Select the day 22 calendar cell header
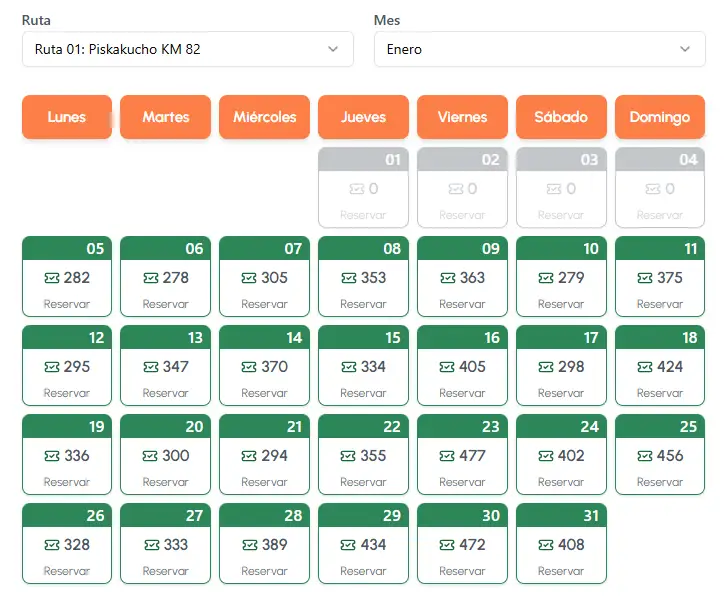 (x=363, y=427)
